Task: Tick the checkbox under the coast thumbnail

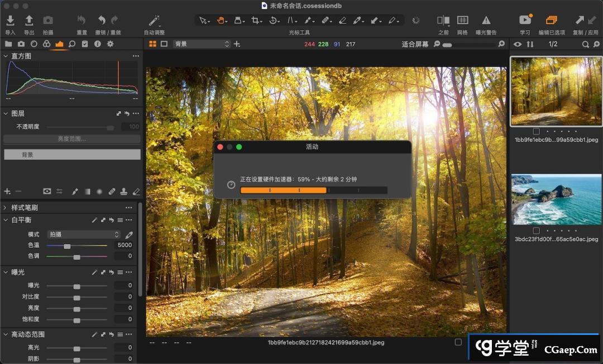Action: click(x=536, y=231)
